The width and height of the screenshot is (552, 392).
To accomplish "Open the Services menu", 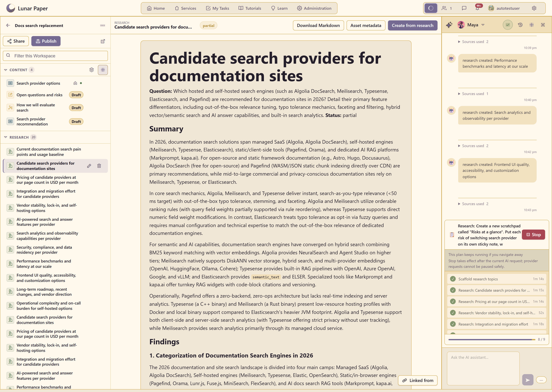I will pyautogui.click(x=185, y=8).
